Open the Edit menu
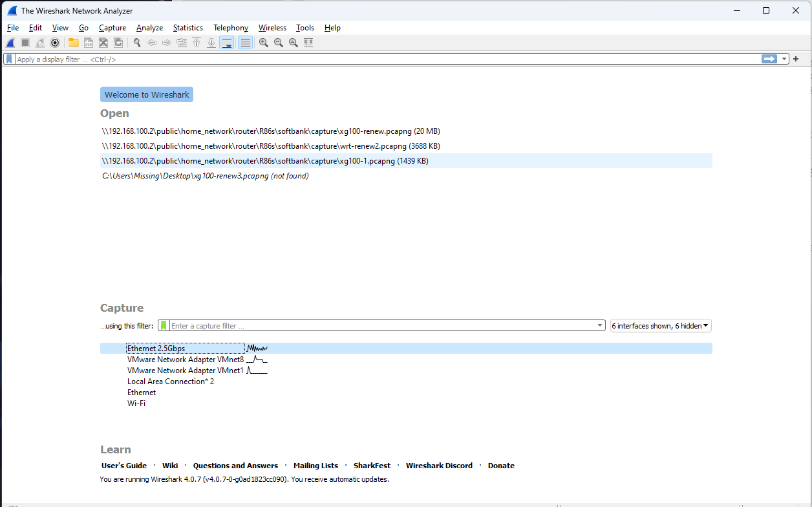The image size is (812, 507). pos(36,28)
